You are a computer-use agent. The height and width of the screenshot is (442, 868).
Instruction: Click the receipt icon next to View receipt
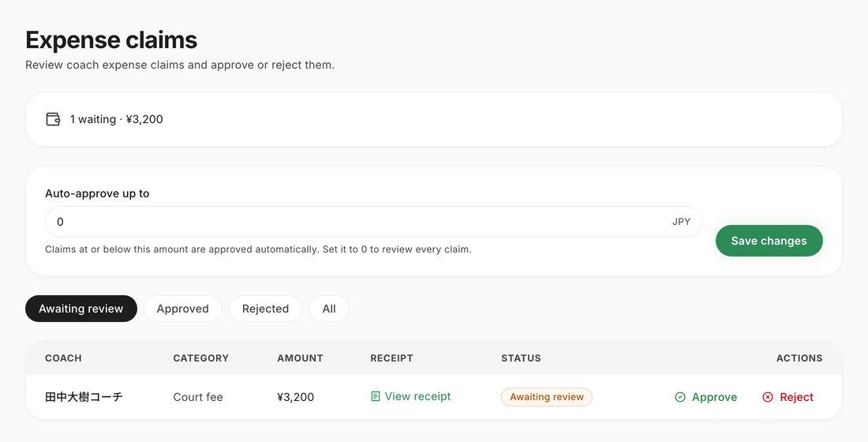pos(376,396)
